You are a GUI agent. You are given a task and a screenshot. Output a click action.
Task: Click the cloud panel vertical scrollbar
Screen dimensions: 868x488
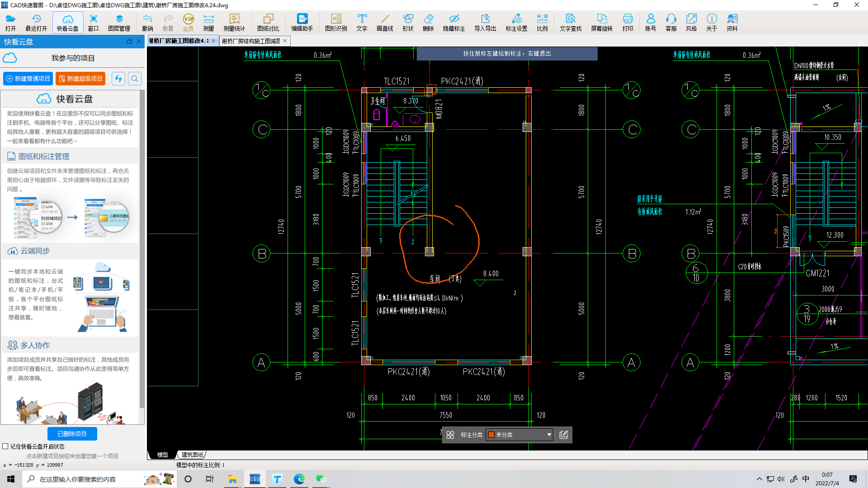[142, 249]
